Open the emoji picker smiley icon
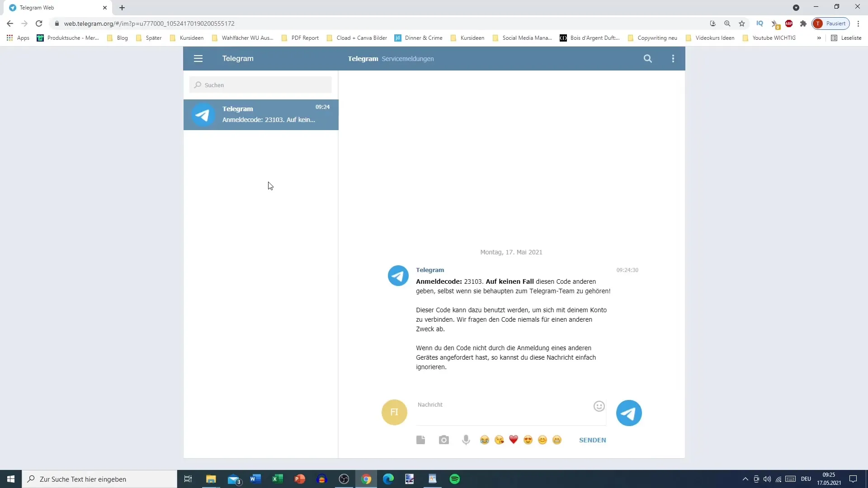This screenshot has height=488, width=868. 599,406
